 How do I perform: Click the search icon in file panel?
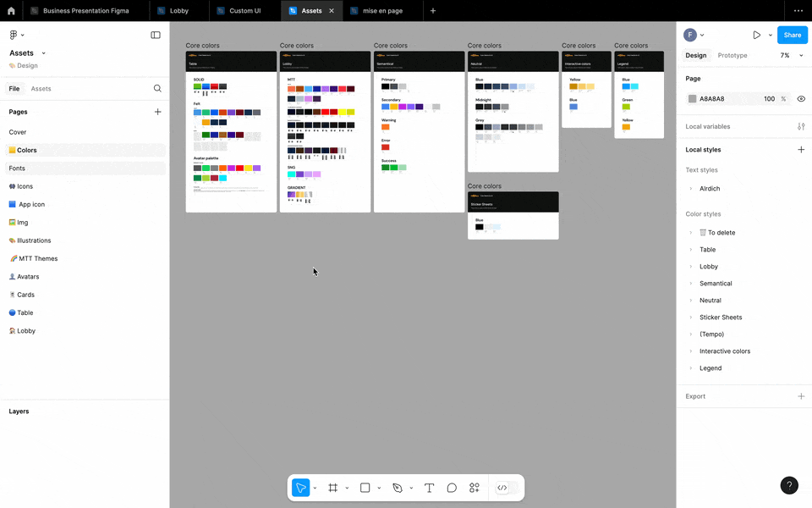pyautogui.click(x=157, y=88)
